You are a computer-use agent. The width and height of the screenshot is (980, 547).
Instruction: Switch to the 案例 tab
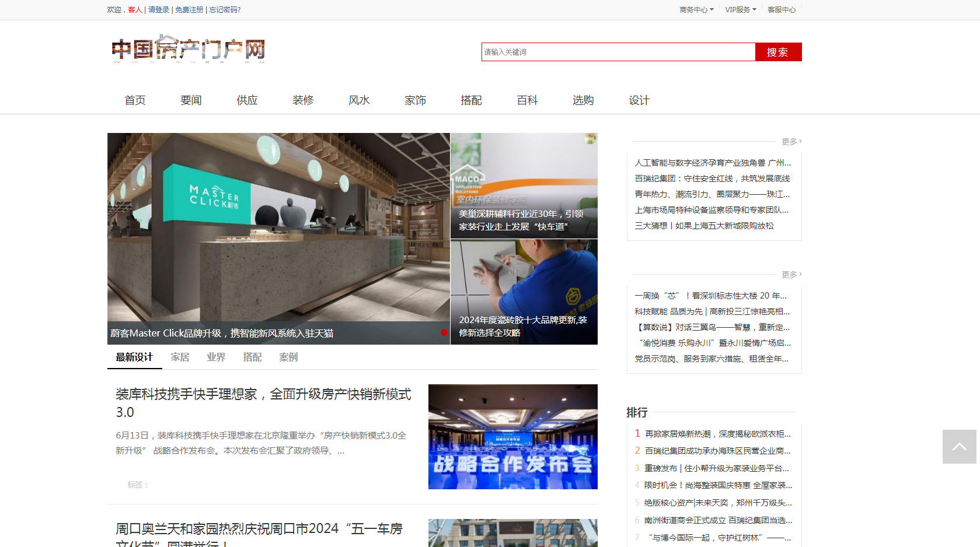coord(288,357)
